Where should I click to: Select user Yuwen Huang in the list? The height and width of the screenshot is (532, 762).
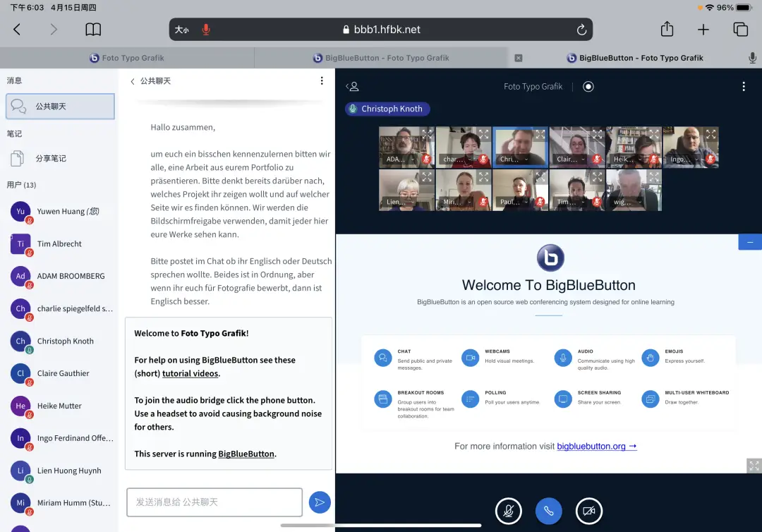click(x=60, y=212)
